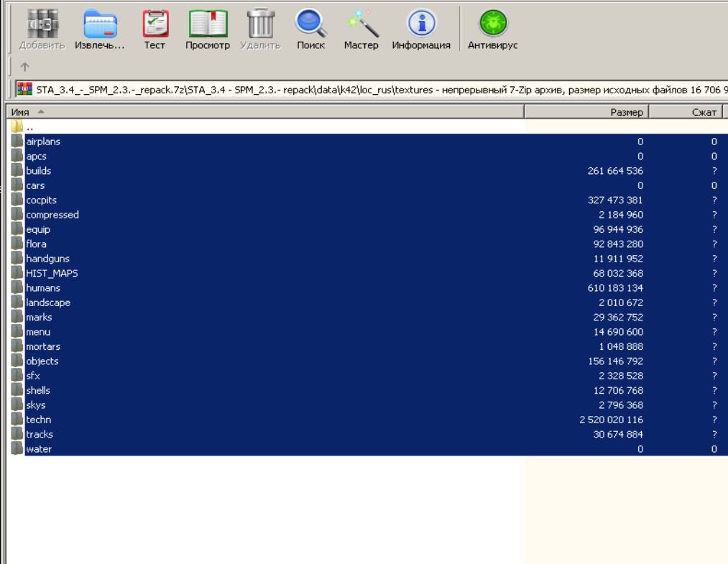The height and width of the screenshot is (564, 728).
Task: Click the equip folder icon
Action: pos(17,229)
